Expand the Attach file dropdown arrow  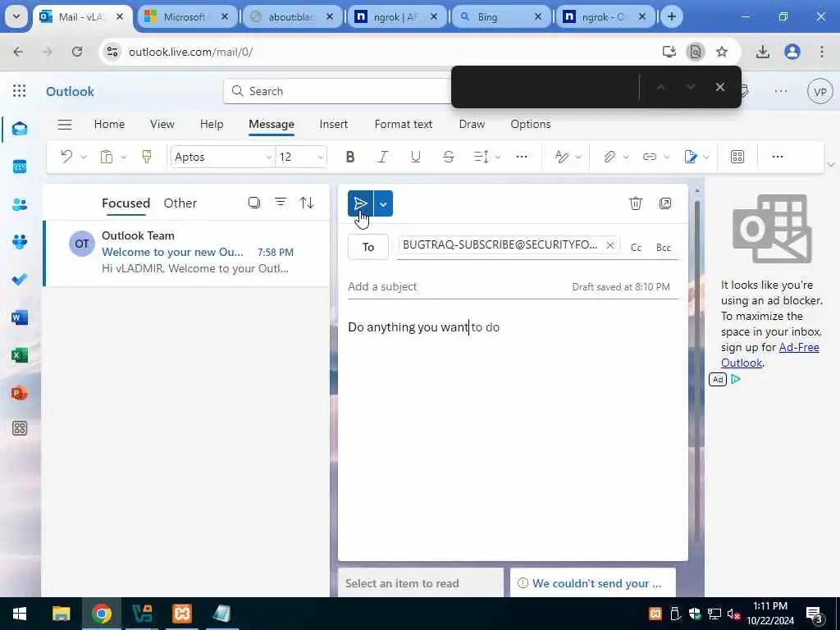626,157
